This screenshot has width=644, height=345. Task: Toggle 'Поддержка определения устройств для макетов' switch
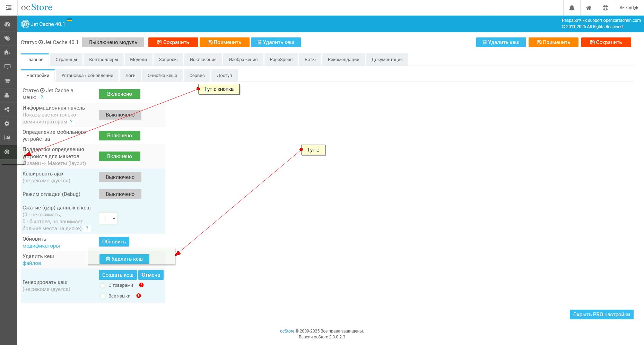[120, 156]
